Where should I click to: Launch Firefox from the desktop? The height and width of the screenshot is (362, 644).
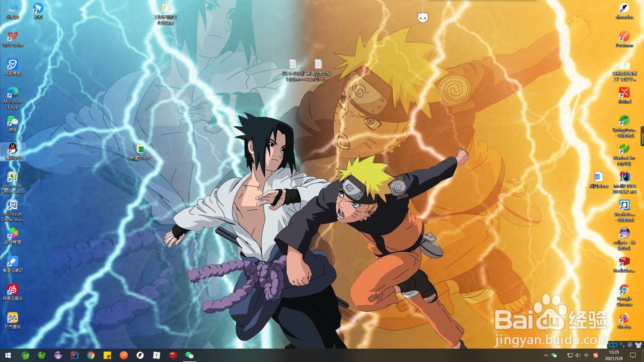tap(624, 321)
